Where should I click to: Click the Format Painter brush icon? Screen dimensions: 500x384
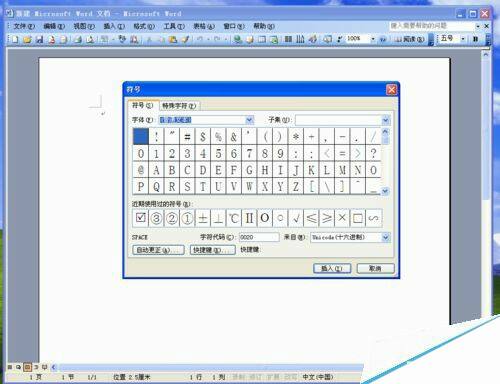coord(185,39)
